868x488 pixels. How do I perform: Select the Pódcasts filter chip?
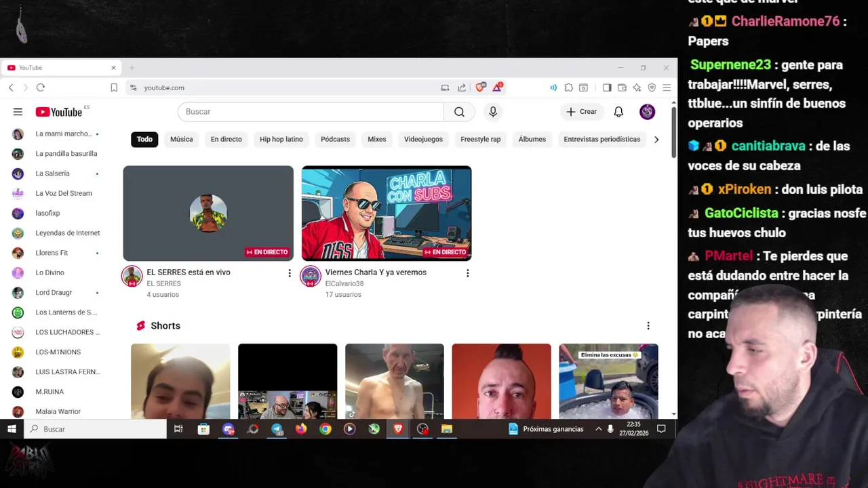tap(335, 139)
